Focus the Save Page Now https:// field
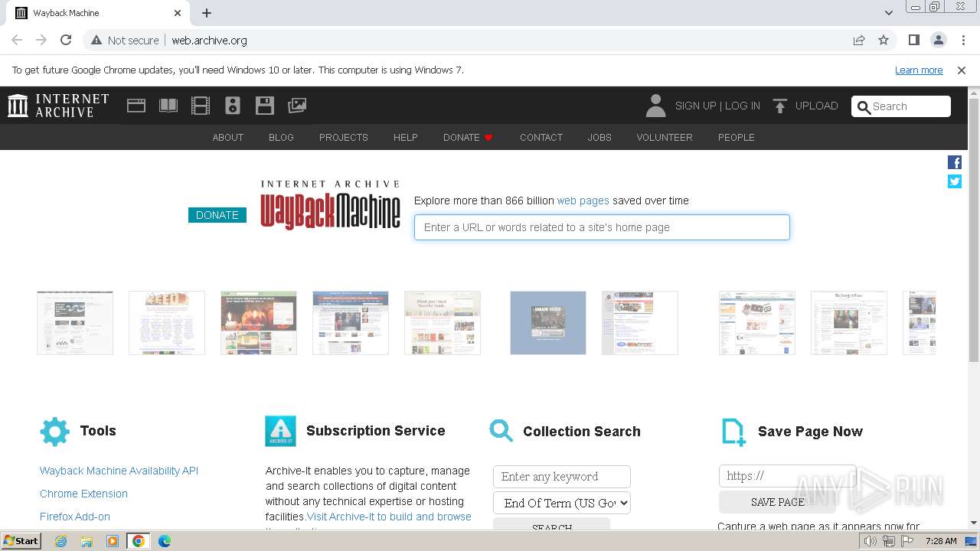The image size is (980, 551). [x=787, y=476]
